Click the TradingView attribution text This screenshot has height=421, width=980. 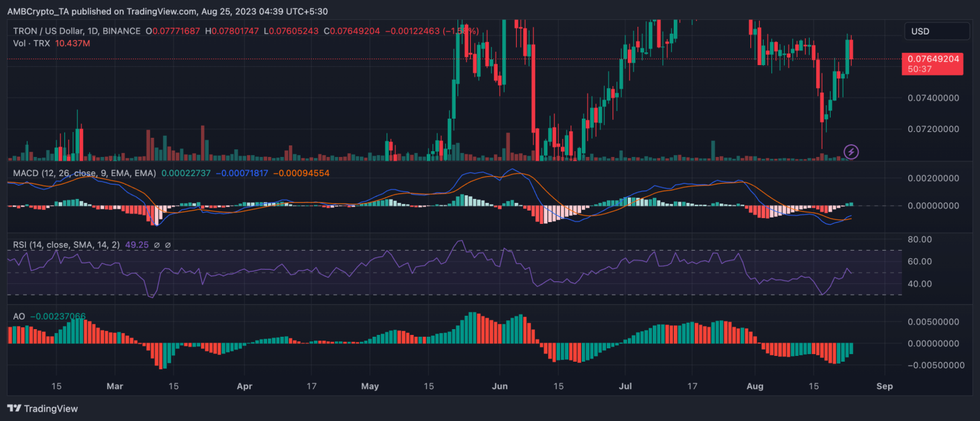click(51, 408)
